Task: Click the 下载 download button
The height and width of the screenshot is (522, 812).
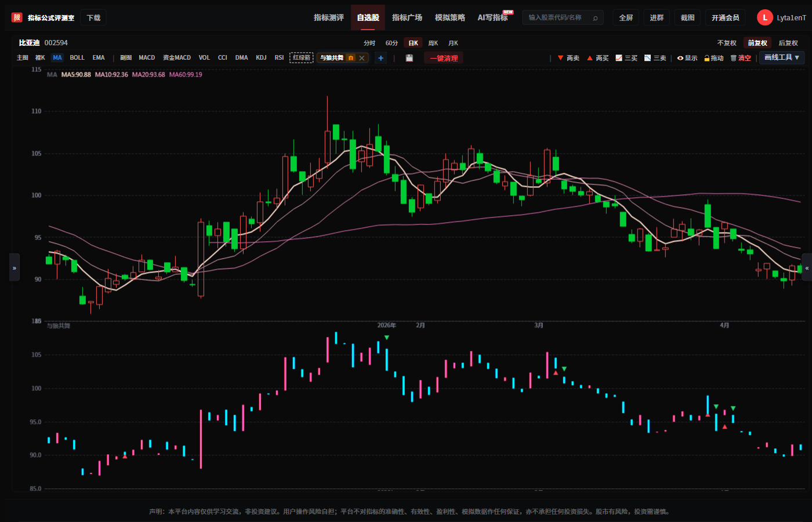Action: (x=93, y=18)
